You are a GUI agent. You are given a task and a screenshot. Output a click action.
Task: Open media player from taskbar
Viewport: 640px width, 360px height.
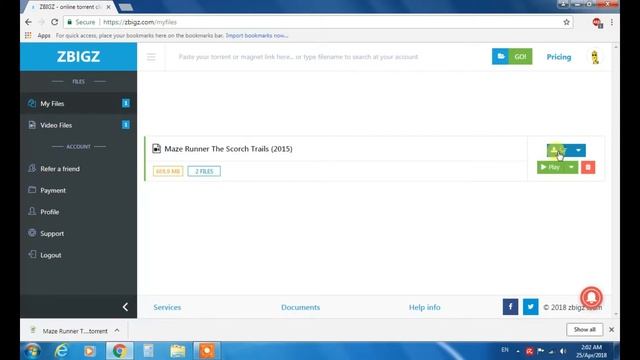[90, 351]
